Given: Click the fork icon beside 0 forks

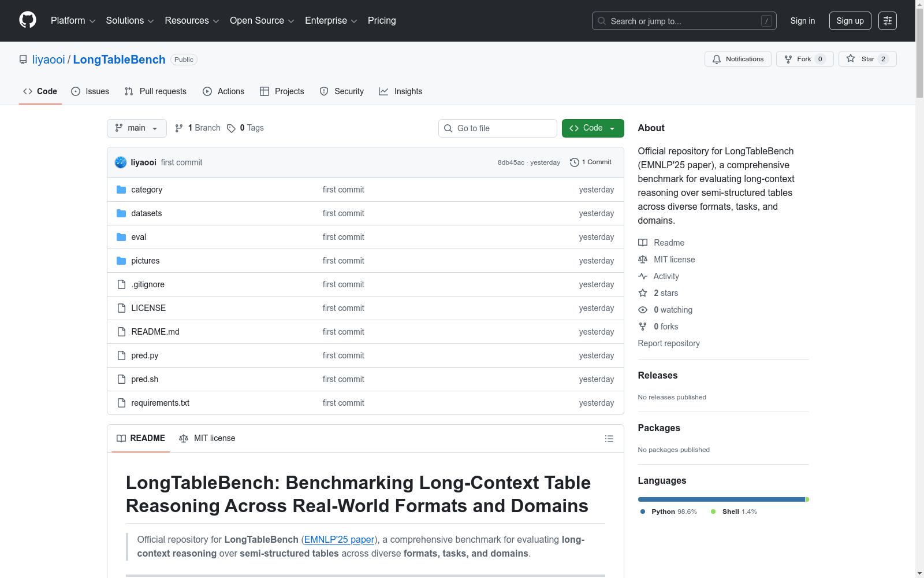Looking at the screenshot, I should click(x=643, y=327).
